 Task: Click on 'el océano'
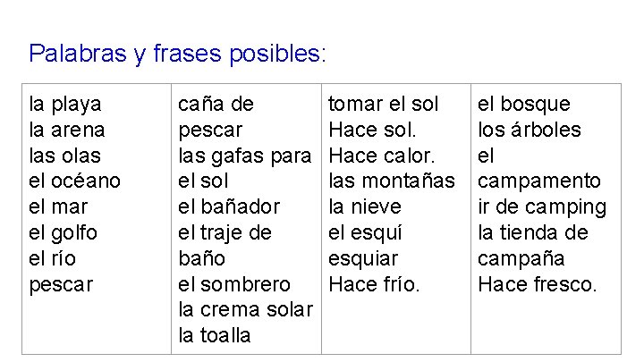pyautogui.click(x=74, y=181)
